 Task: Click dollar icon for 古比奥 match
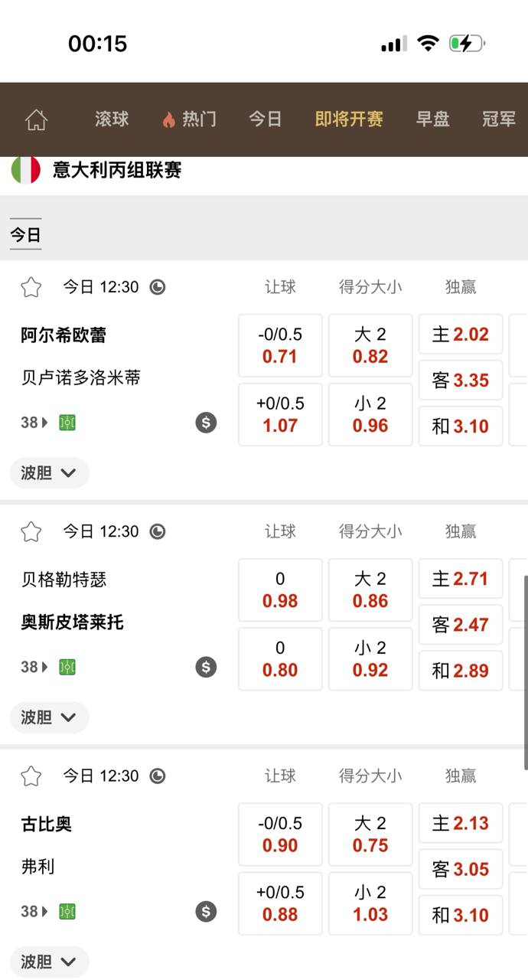click(x=206, y=911)
